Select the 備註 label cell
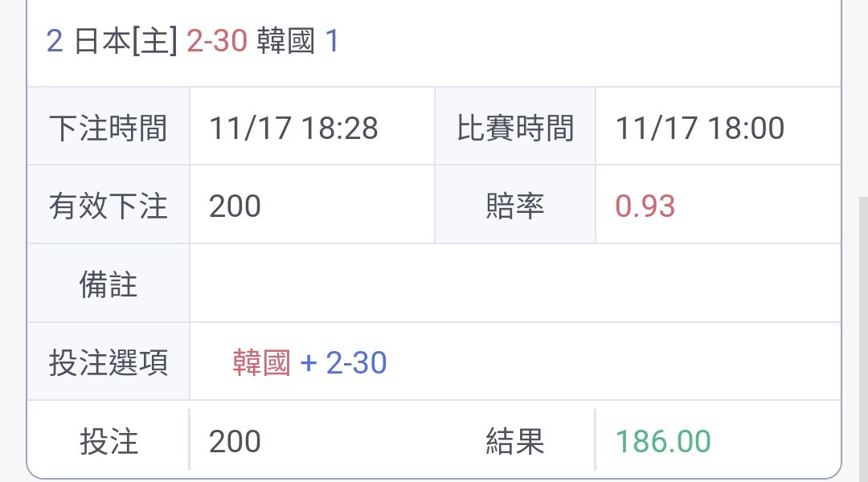The height and width of the screenshot is (482, 868). point(108,284)
